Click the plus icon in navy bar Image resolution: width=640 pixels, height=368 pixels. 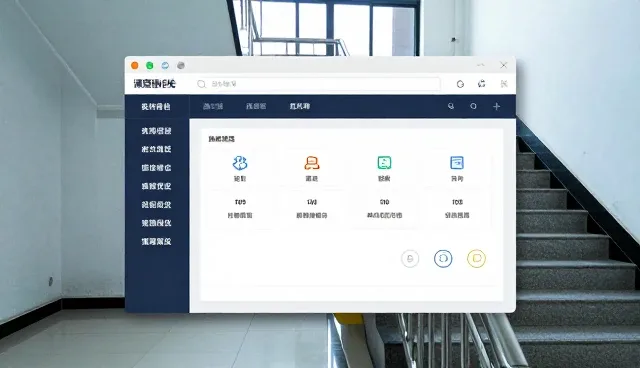click(496, 106)
